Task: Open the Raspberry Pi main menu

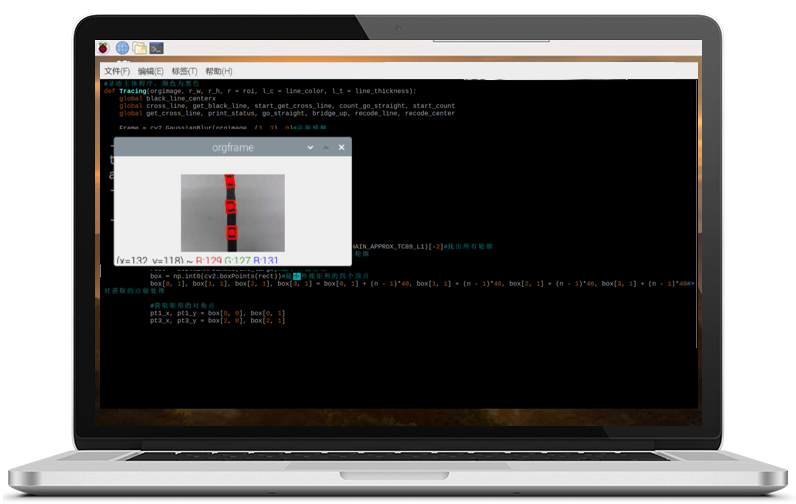Action: (104, 48)
